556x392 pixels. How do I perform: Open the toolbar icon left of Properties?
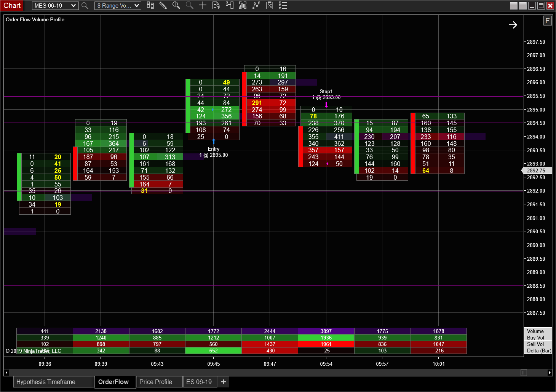269,5
